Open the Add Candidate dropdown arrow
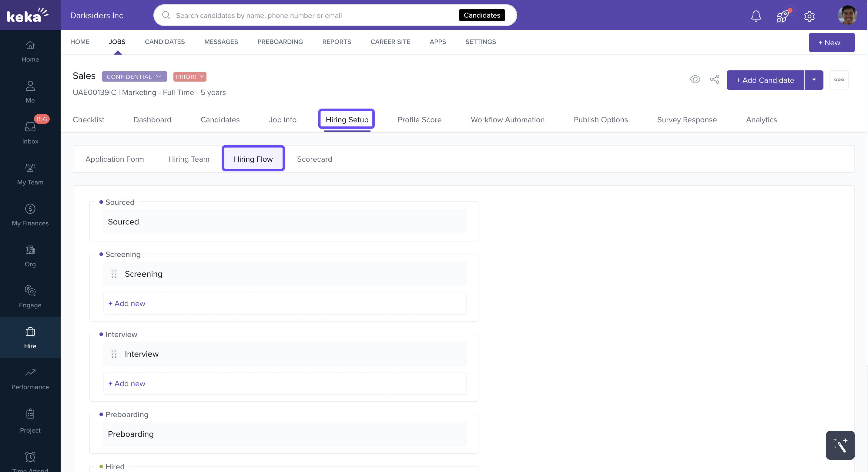This screenshot has height=472, width=868. click(x=814, y=80)
